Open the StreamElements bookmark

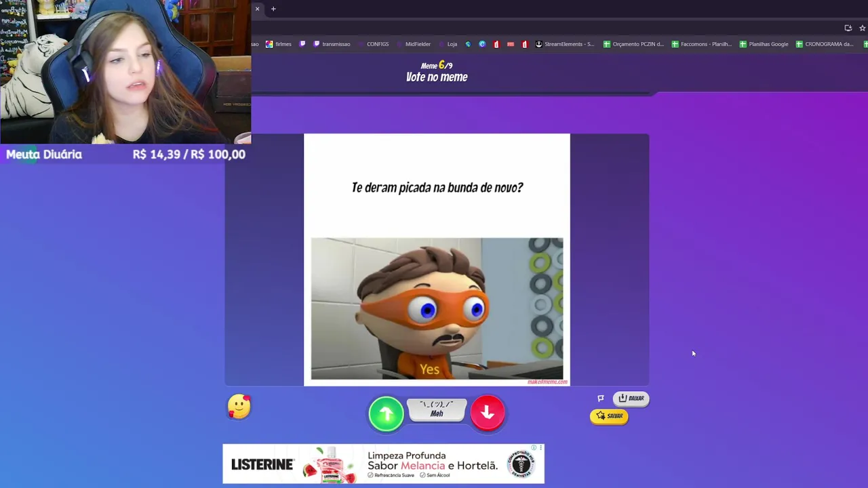coord(564,44)
